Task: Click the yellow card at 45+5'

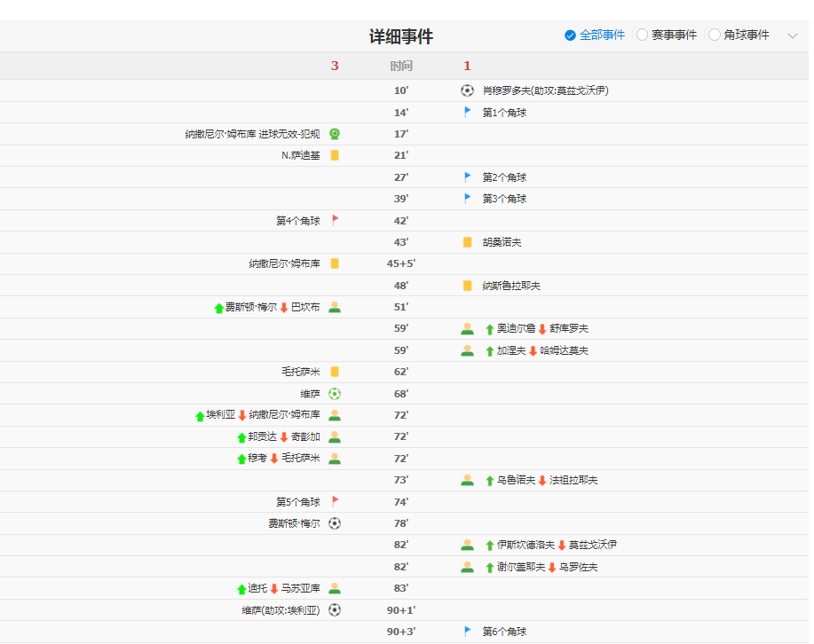Action: click(335, 263)
